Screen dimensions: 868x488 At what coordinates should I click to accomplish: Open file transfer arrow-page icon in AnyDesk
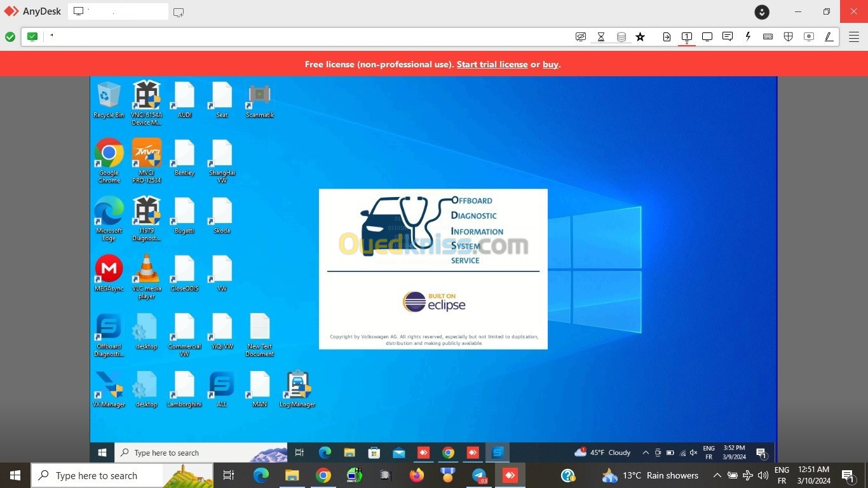667,37
